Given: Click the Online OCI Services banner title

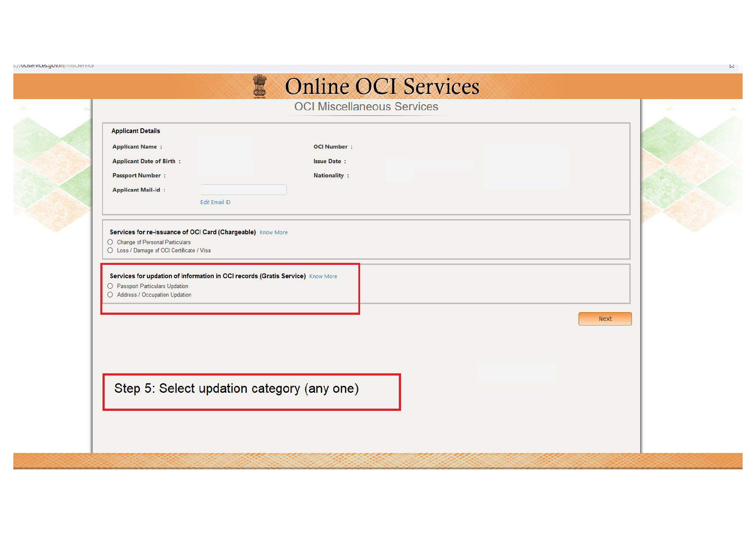Looking at the screenshot, I should tap(382, 86).
